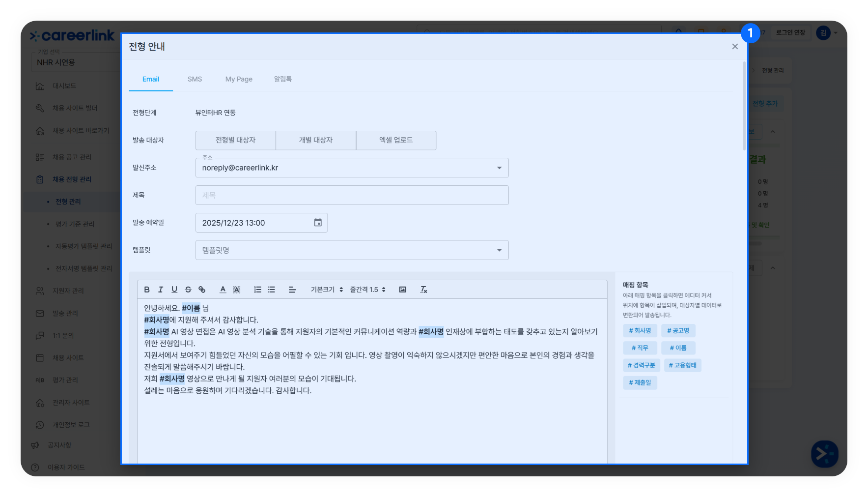Click the 채용 사이트 window icon

click(x=40, y=358)
